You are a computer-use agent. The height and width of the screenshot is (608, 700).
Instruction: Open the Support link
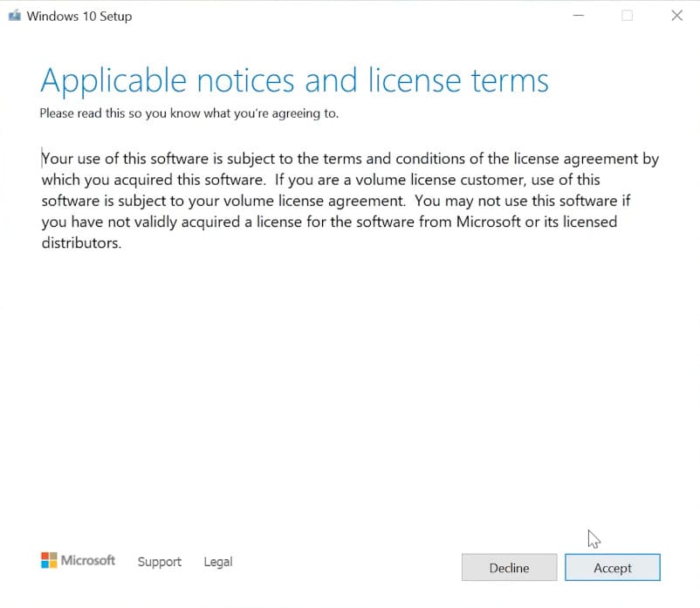160,562
